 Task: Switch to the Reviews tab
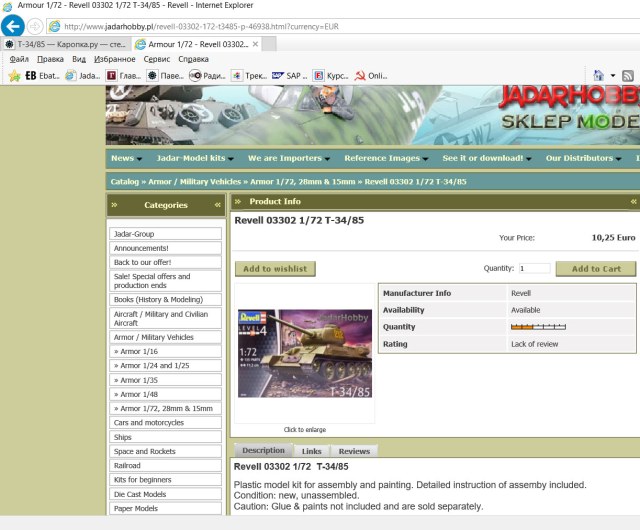(353, 451)
